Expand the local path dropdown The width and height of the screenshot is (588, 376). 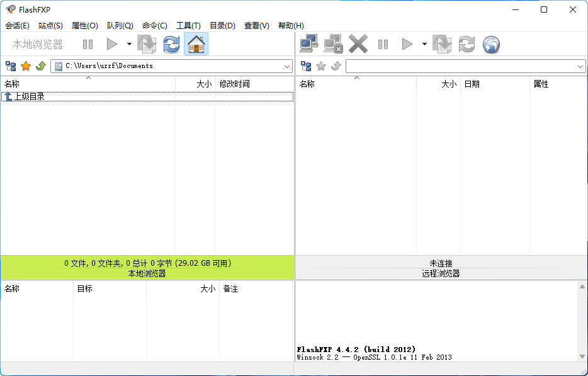tap(287, 66)
